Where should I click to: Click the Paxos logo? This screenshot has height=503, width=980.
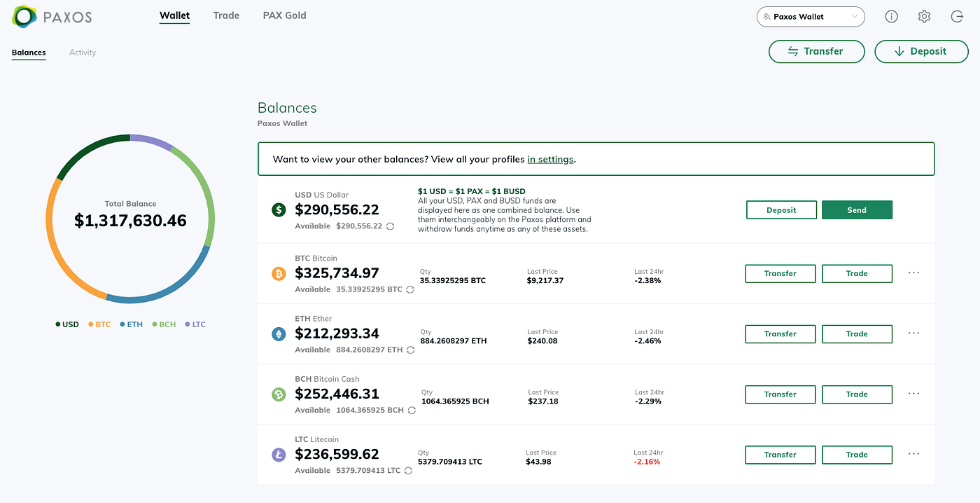pos(52,16)
